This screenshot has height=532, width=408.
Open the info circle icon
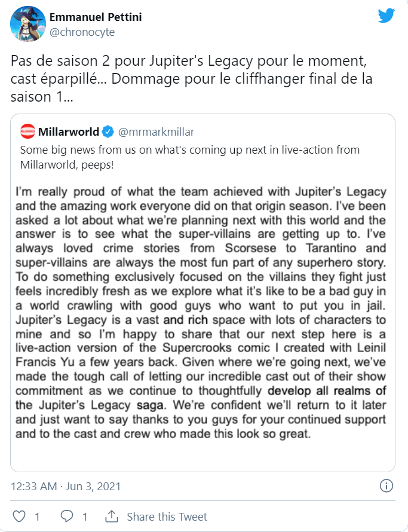click(x=387, y=487)
